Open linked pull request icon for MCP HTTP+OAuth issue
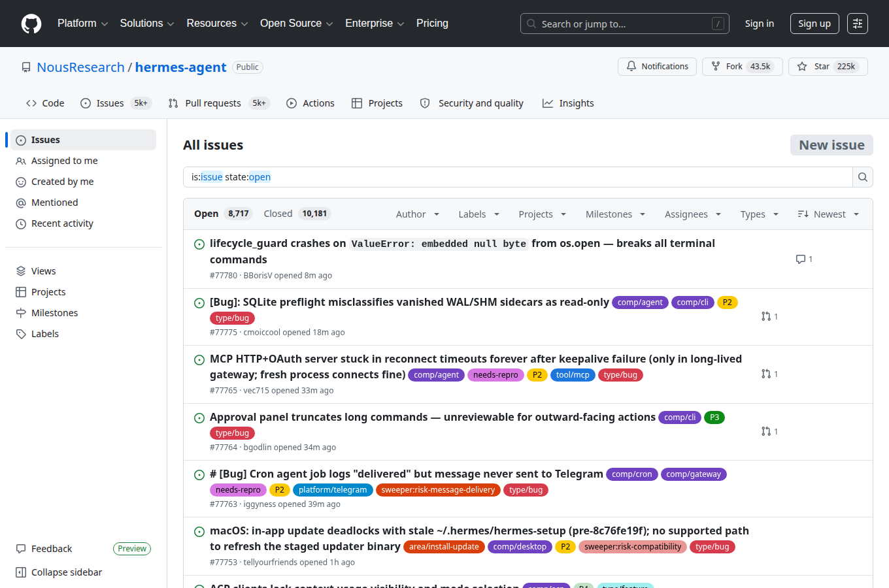Viewport: 889px width, 588px height. [x=766, y=374]
